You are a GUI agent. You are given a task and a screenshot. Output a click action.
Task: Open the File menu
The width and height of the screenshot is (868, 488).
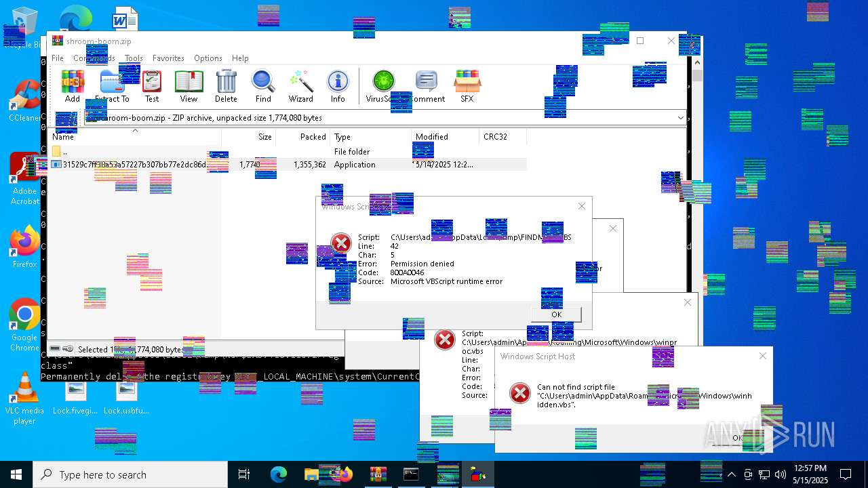coord(58,58)
